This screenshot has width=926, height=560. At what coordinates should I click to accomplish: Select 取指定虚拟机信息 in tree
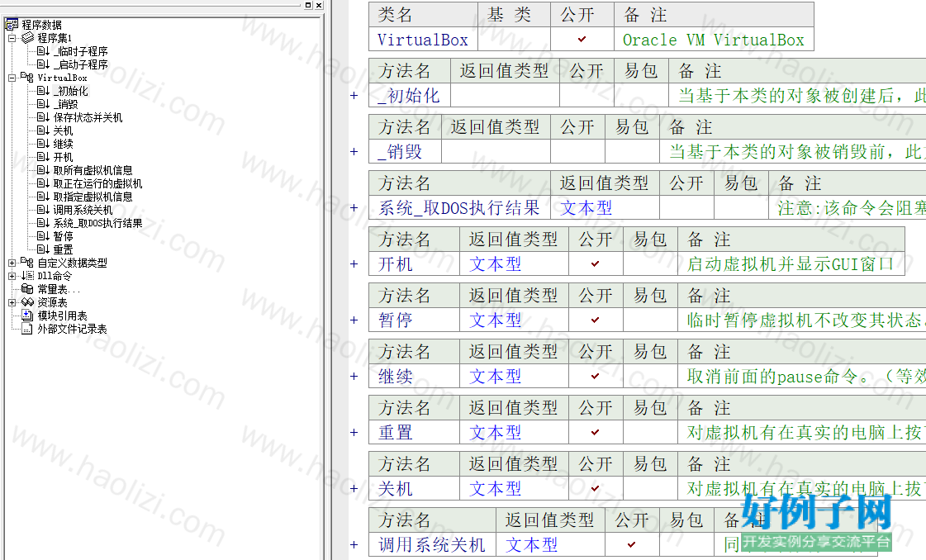pyautogui.click(x=93, y=197)
